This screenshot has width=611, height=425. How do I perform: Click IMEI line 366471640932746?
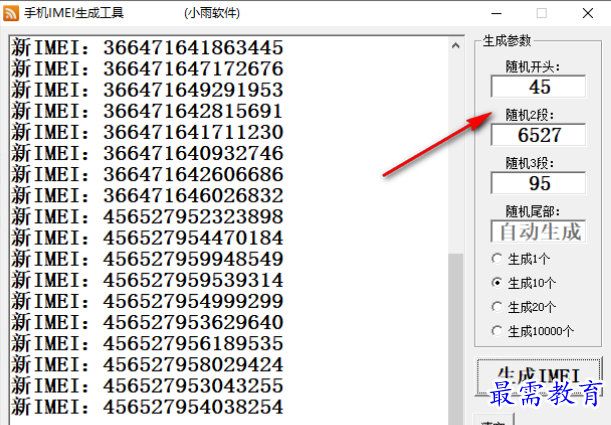(147, 153)
